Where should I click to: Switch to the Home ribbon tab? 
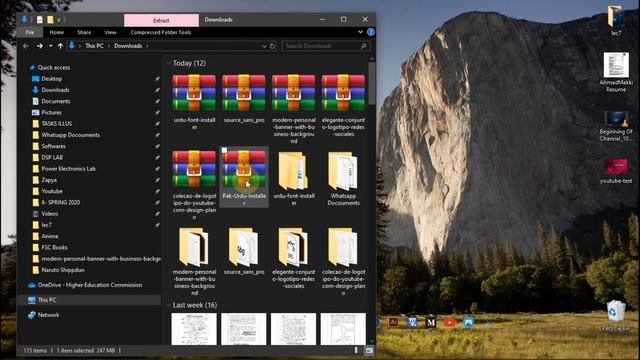click(x=57, y=32)
